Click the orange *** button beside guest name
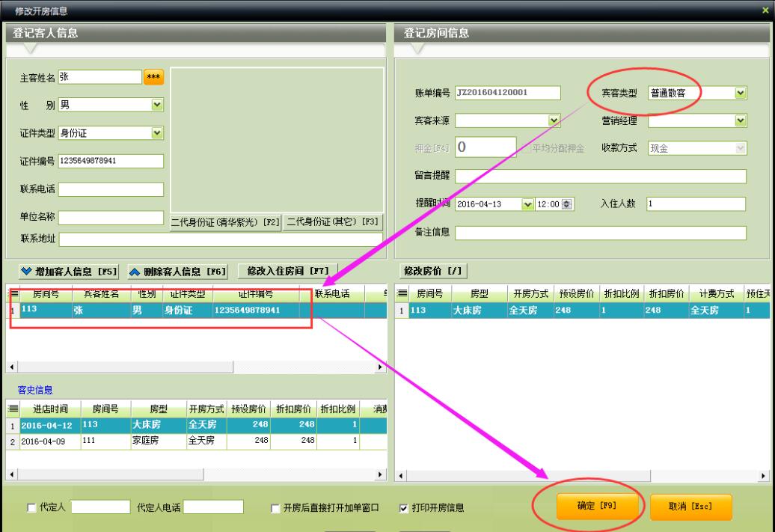Viewport: 775px width, 532px height. click(x=153, y=78)
